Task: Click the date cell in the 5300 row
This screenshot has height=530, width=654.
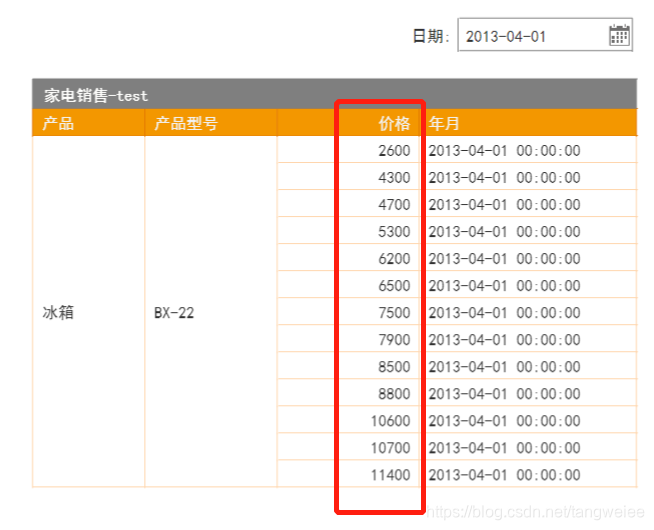Action: pyautogui.click(x=528, y=231)
